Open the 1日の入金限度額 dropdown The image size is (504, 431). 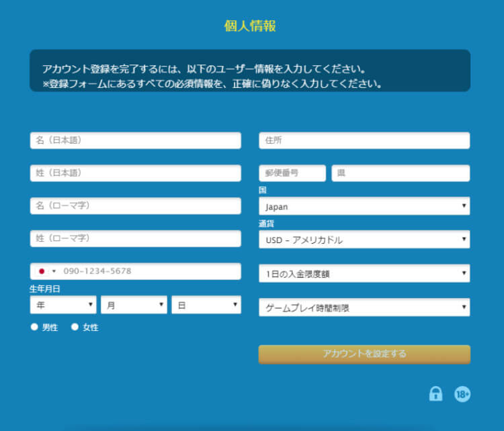(364, 273)
